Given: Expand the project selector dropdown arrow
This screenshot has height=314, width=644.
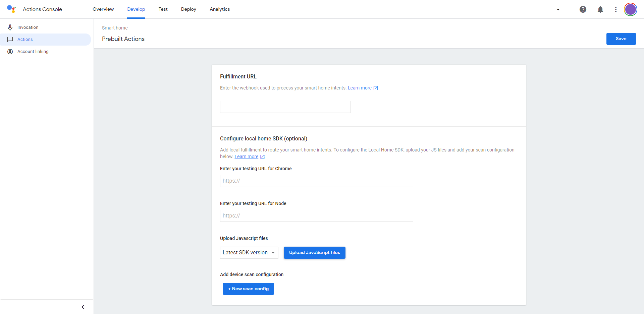Looking at the screenshot, I should click(558, 9).
